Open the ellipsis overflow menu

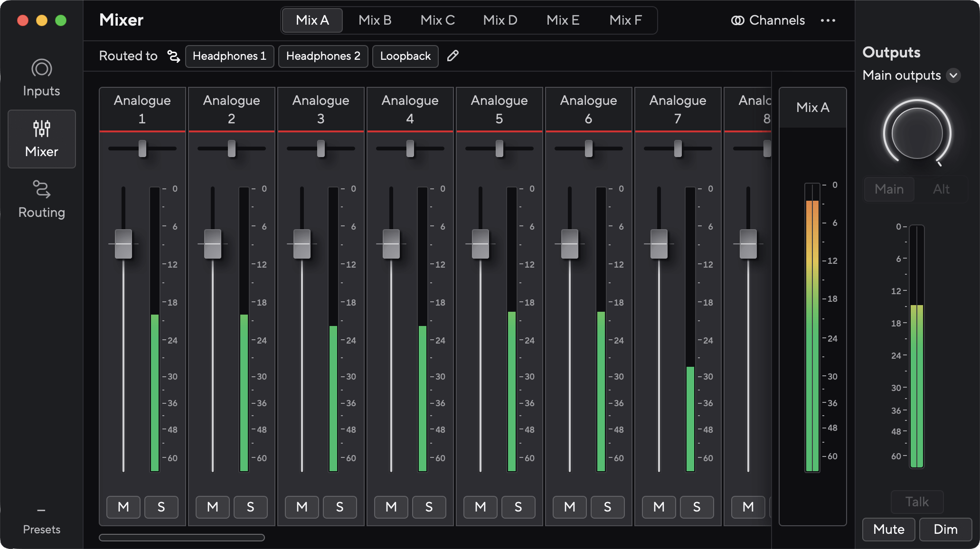point(828,20)
